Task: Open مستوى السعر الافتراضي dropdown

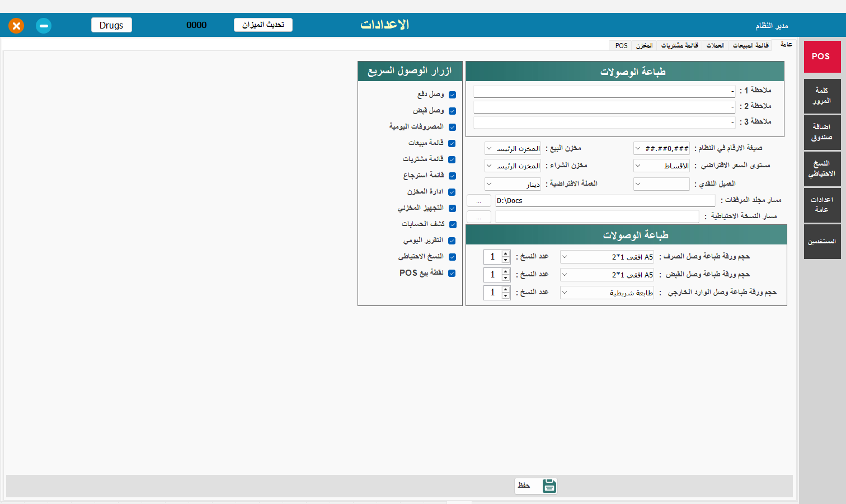Action: (661, 166)
